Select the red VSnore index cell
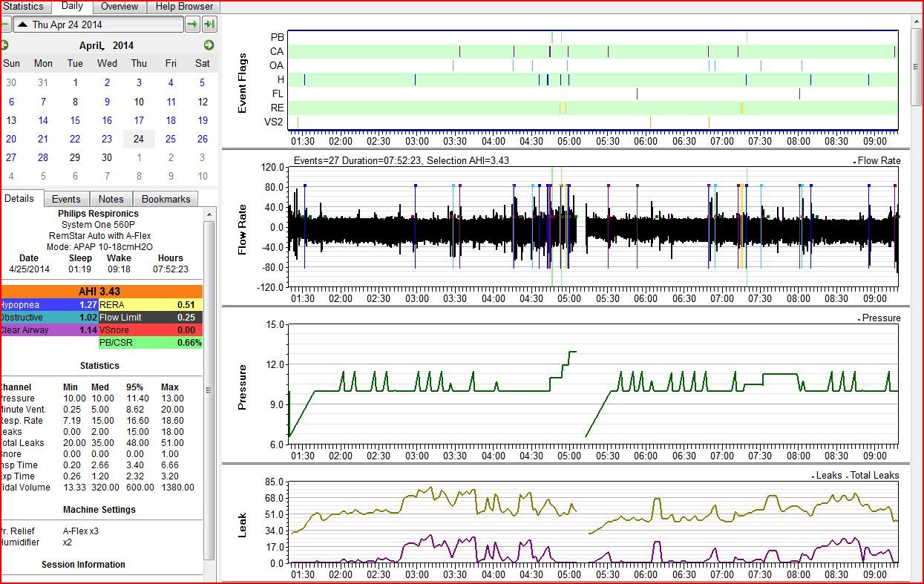Viewport: 924px width, 584px height. (x=151, y=330)
